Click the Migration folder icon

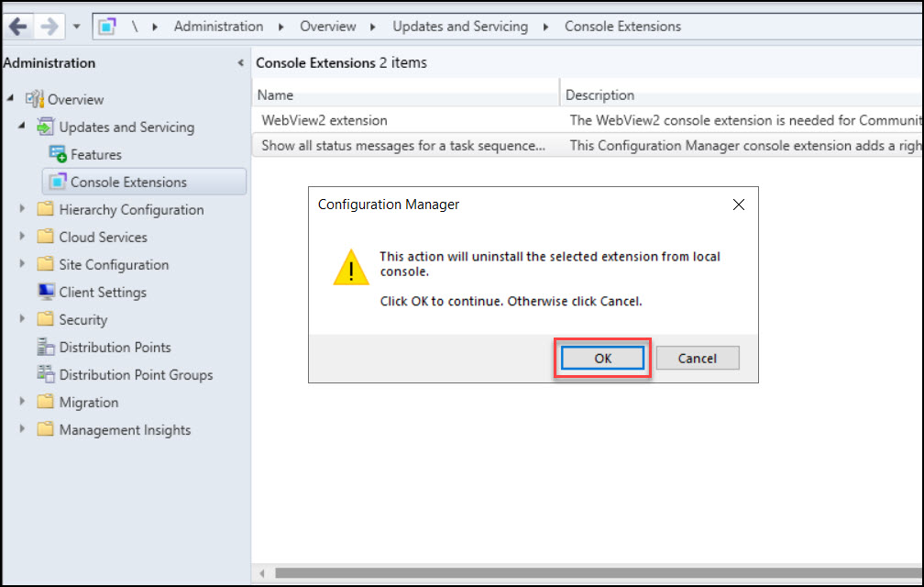point(46,402)
